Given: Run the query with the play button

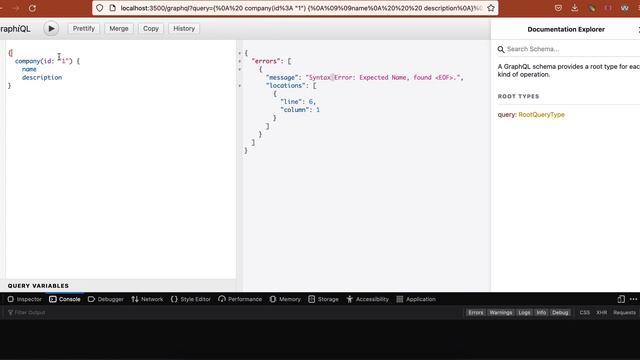Looking at the screenshot, I should [51, 29].
